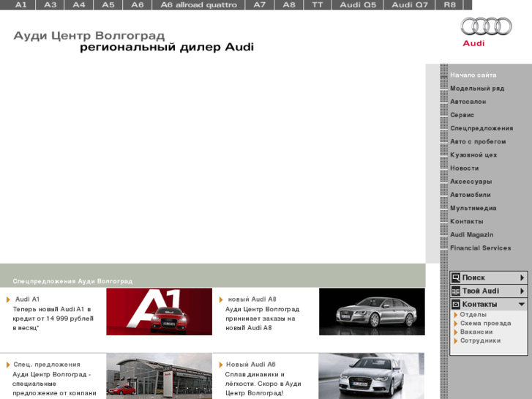Viewport: 532px width, 399px height.
Task: Expand the Твой Audi panel arrow
Action: click(x=522, y=291)
